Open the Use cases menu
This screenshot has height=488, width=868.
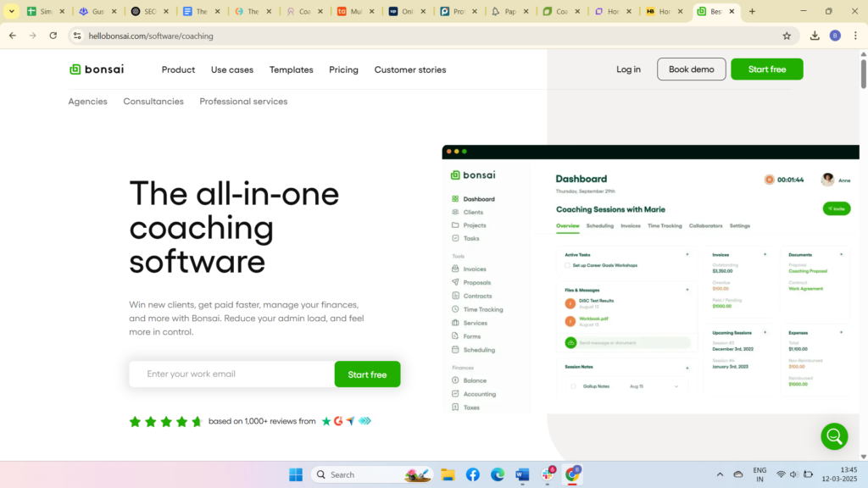[x=232, y=69]
